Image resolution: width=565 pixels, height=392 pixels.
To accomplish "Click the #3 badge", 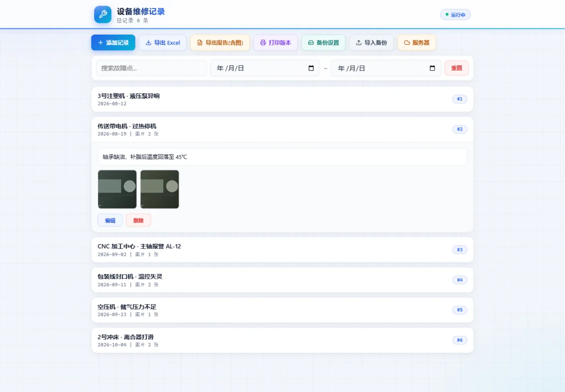I will [x=460, y=250].
